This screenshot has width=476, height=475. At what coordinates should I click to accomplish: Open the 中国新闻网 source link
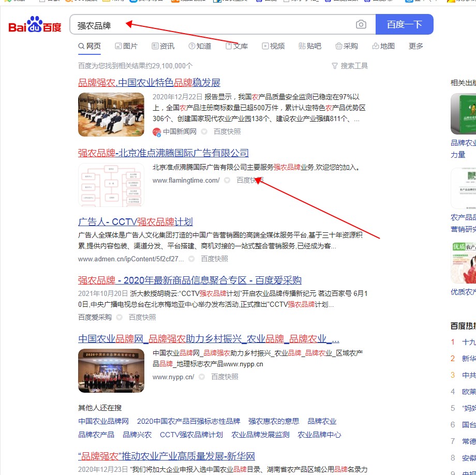point(180,132)
